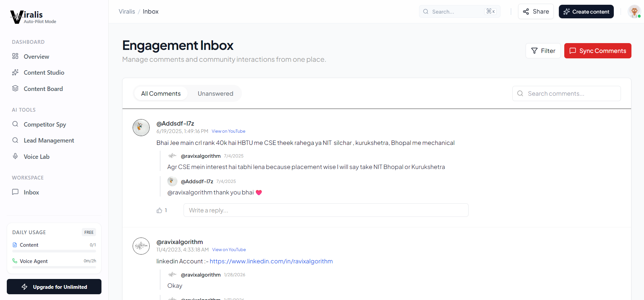The width and height of the screenshot is (644, 300).
Task: Open the Overview dashboard icon
Action: 15,56
